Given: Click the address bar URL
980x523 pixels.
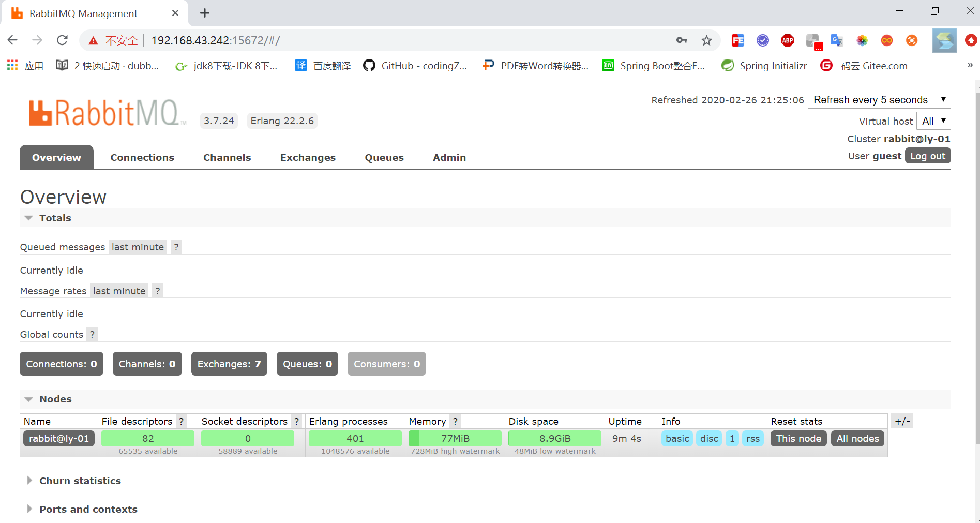Looking at the screenshot, I should tap(216, 40).
